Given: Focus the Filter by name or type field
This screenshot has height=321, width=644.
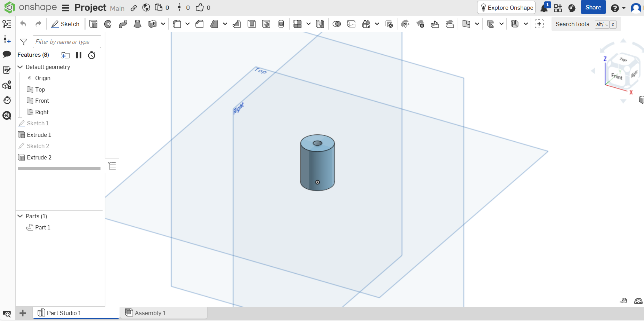Looking at the screenshot, I should (x=67, y=42).
